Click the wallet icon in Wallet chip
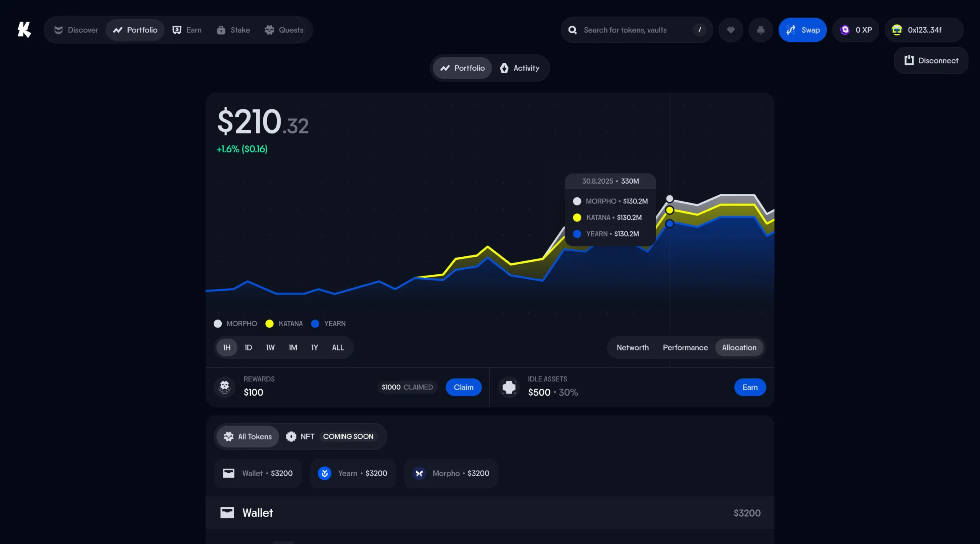The image size is (980, 544). (229, 473)
